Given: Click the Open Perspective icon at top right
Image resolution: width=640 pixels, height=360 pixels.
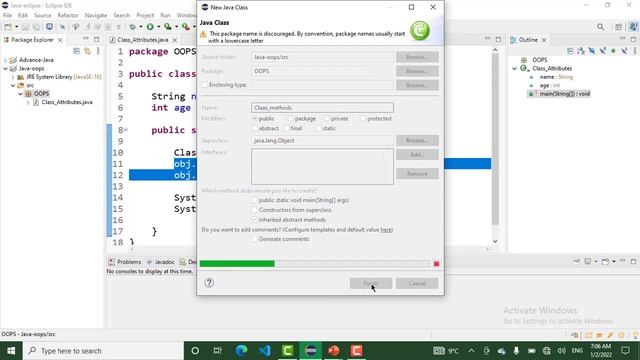Looking at the screenshot, I should point(619,27).
